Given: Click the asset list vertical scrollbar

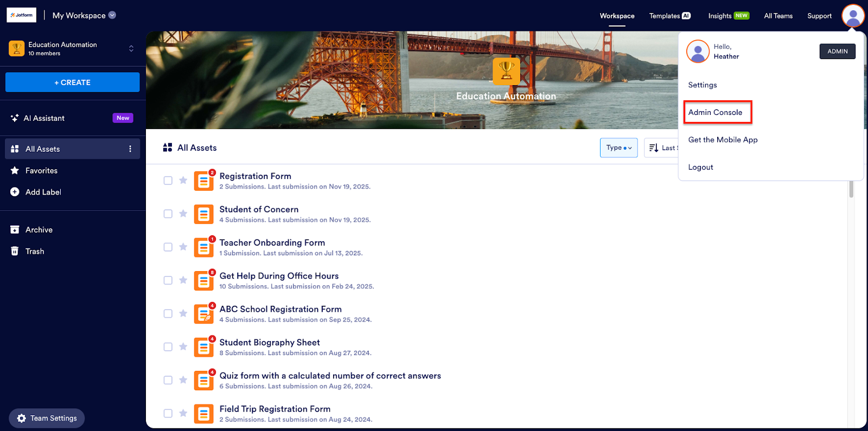Looking at the screenshot, I should [x=851, y=190].
